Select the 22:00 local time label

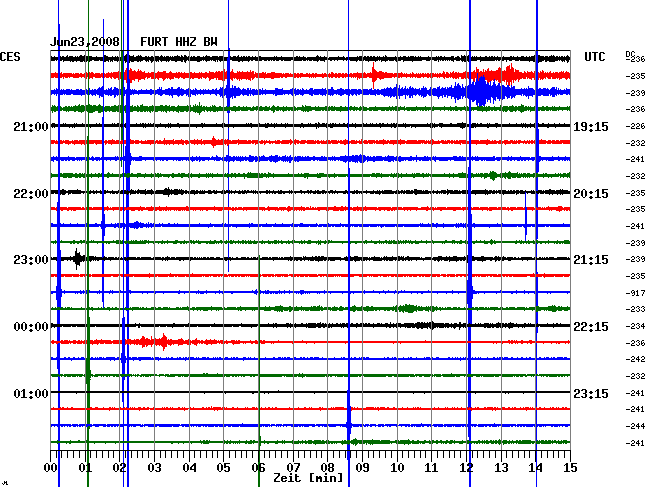click(31, 194)
